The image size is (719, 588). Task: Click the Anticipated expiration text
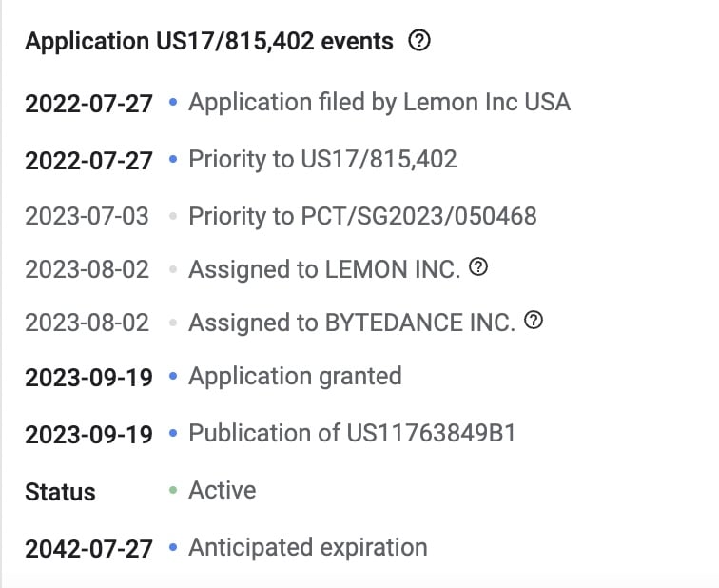(x=308, y=547)
